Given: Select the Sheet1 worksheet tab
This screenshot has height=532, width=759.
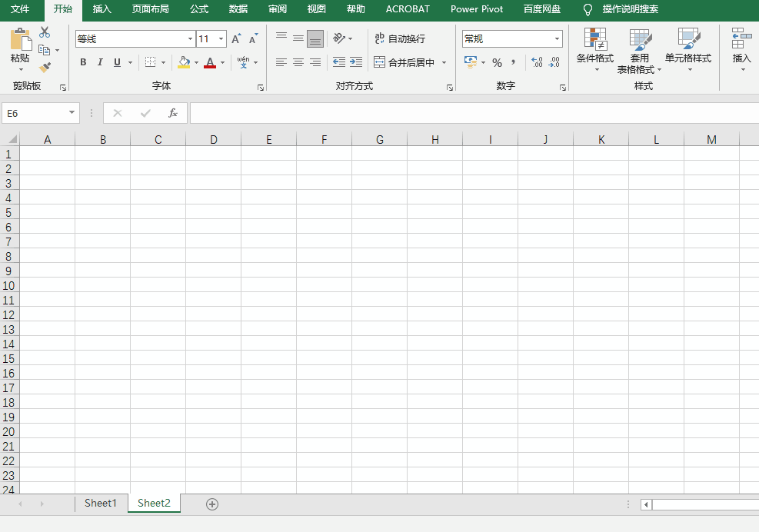Looking at the screenshot, I should pos(101,504).
